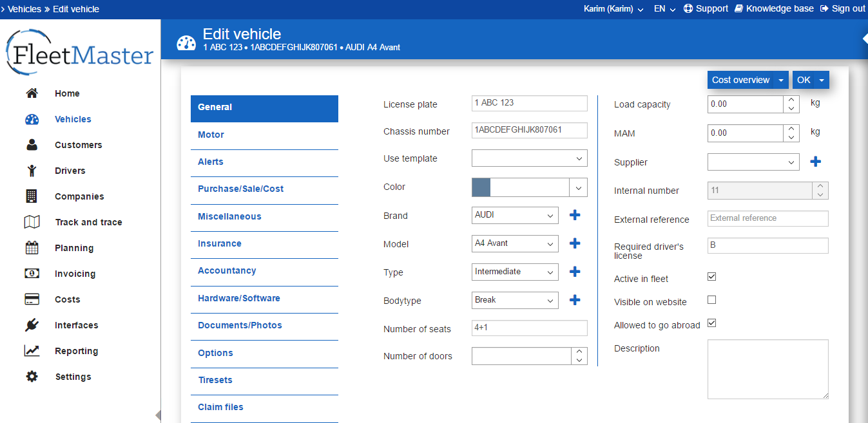
Task: Open Track and trace map icon
Action: click(x=32, y=222)
